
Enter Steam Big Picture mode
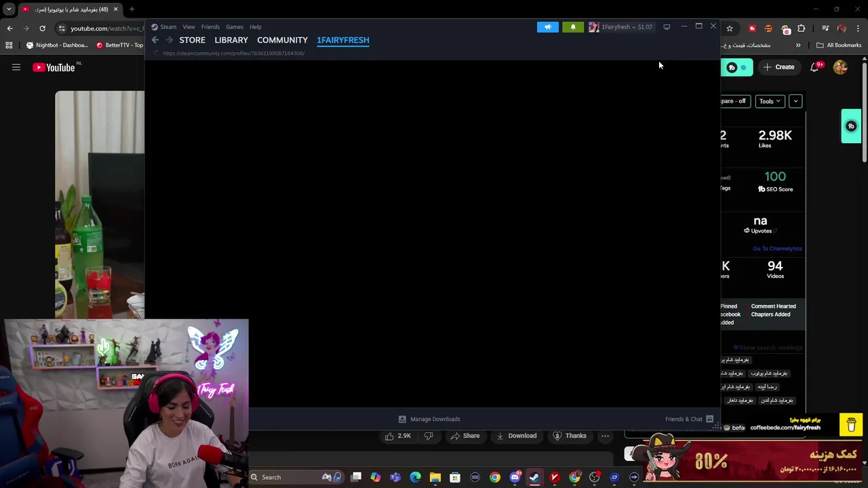point(667,27)
